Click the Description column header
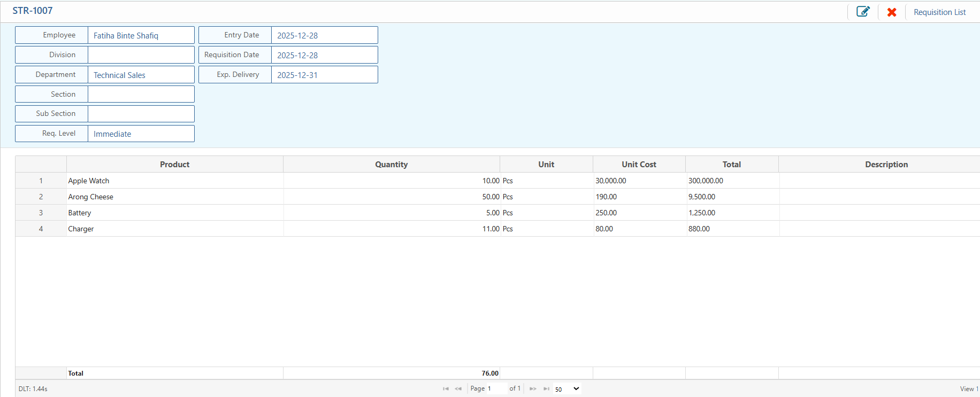Screen dimensions: 980x397 [x=886, y=165]
